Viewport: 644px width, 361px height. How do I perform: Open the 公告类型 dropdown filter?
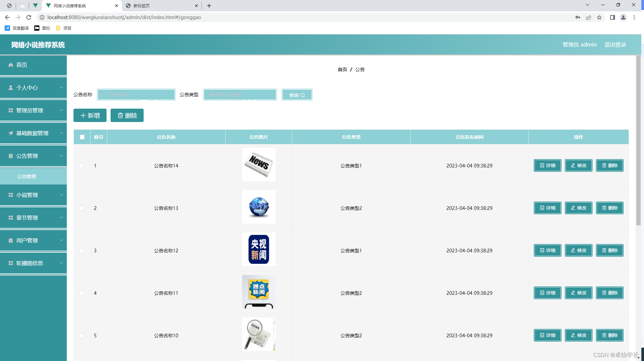[240, 95]
